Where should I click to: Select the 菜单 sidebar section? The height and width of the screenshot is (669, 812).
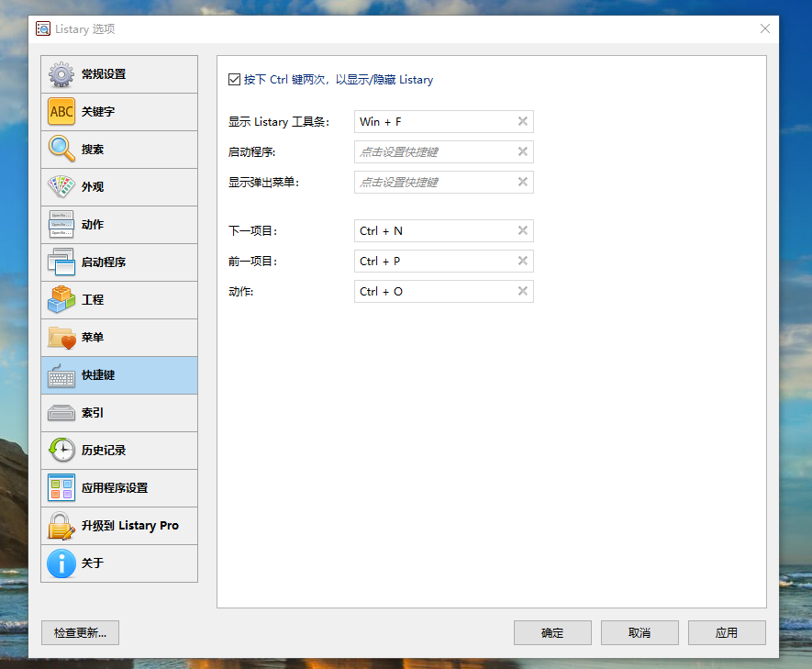119,338
